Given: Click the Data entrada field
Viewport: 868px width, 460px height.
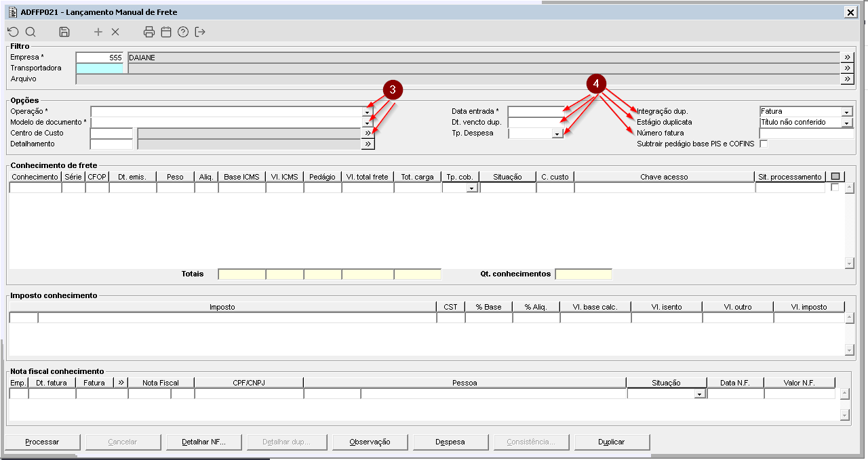Looking at the screenshot, I should (x=535, y=112).
